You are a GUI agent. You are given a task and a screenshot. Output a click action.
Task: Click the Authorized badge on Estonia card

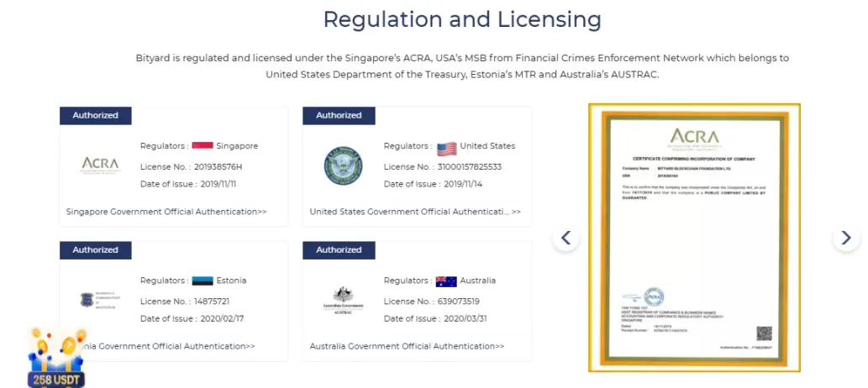pos(96,250)
